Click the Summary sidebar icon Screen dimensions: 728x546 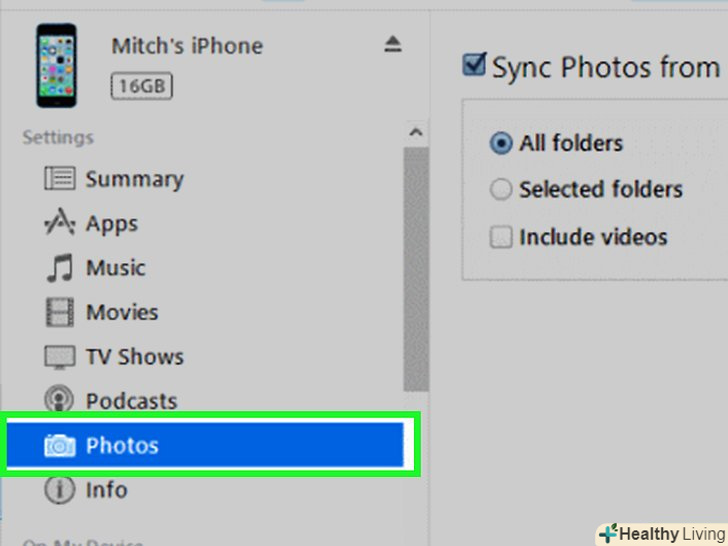click(59, 179)
